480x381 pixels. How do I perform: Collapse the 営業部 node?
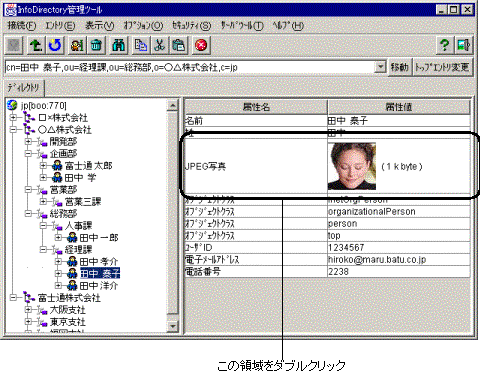point(28,190)
